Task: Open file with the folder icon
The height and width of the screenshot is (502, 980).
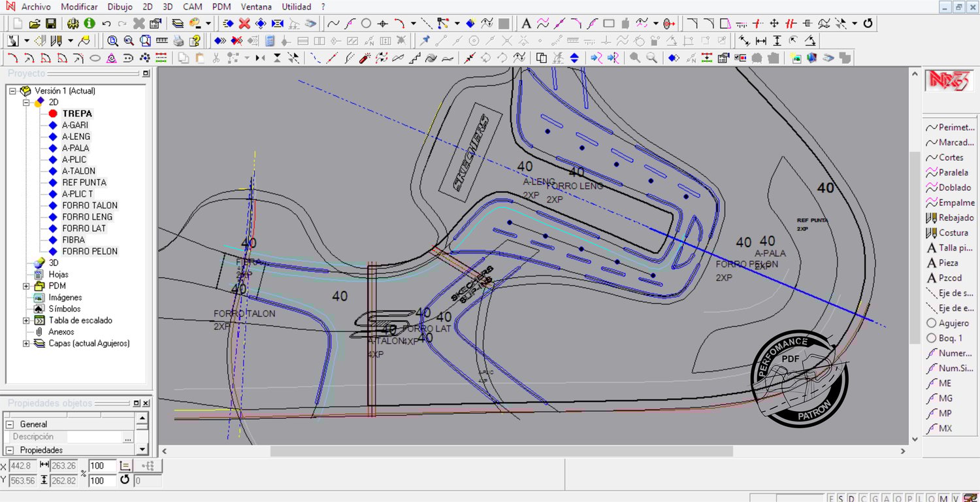Action: coord(34,24)
